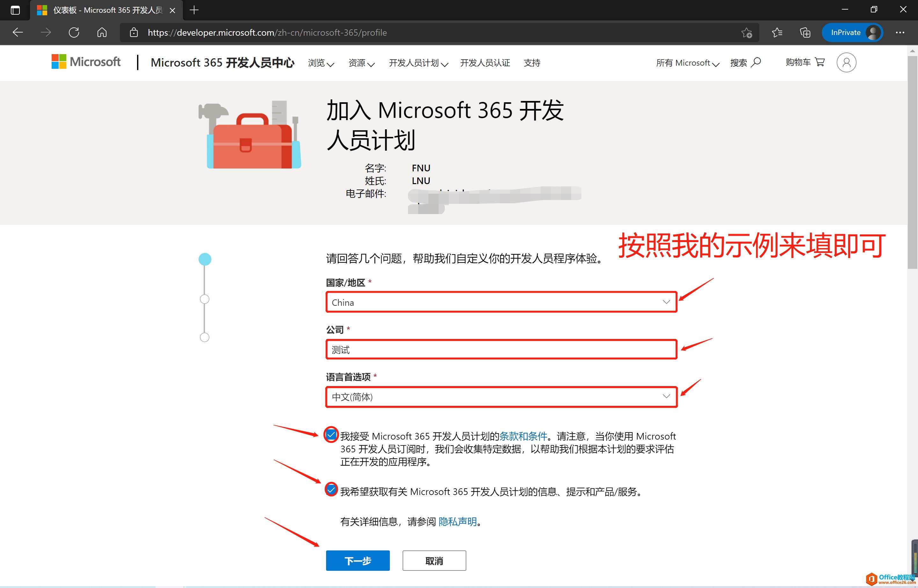Click the InPrivate profile badge
Screen dimensions: 918x588
click(x=852, y=32)
